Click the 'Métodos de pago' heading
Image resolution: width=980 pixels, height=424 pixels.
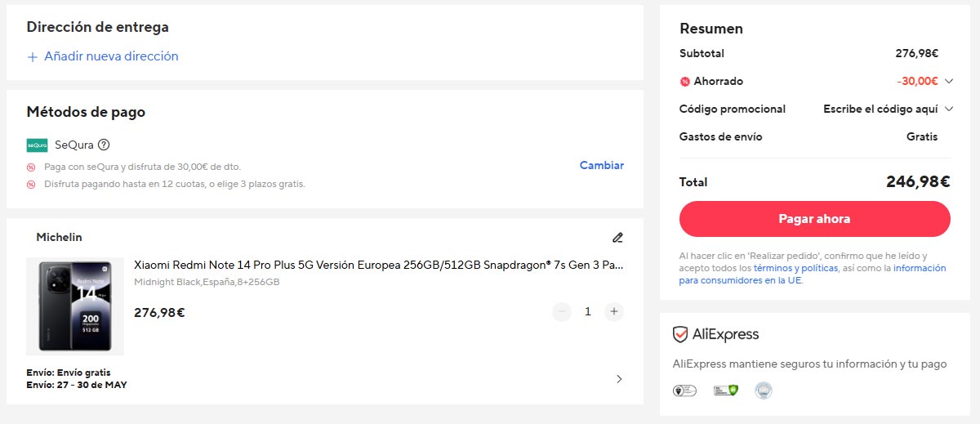86,113
